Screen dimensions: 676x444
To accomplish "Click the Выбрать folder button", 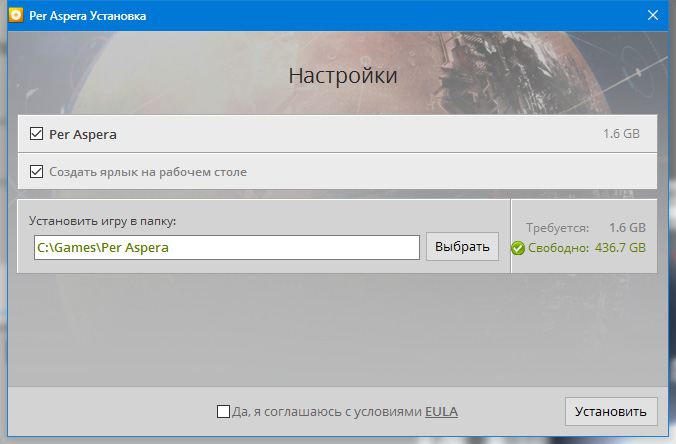I will click(462, 247).
